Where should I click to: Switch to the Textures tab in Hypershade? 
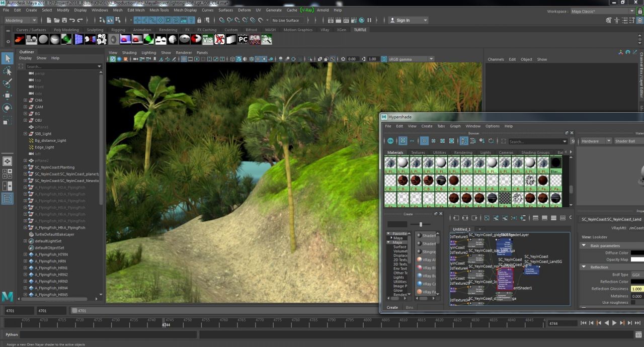[x=418, y=152]
